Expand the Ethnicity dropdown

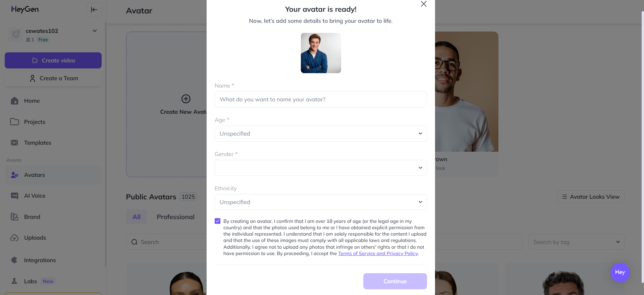321,202
